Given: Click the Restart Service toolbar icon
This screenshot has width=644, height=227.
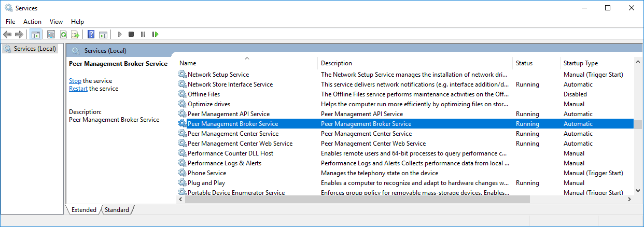Looking at the screenshot, I should pos(155,35).
